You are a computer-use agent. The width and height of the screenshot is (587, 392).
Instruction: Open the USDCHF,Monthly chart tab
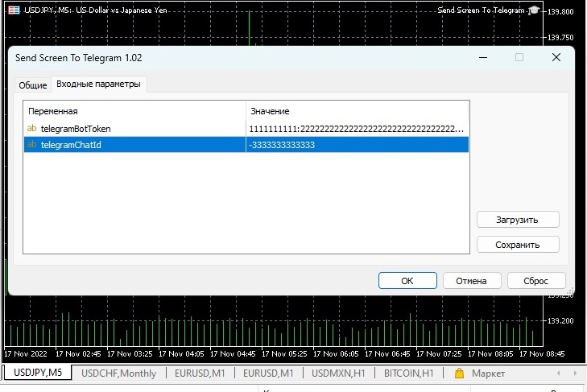[118, 373]
